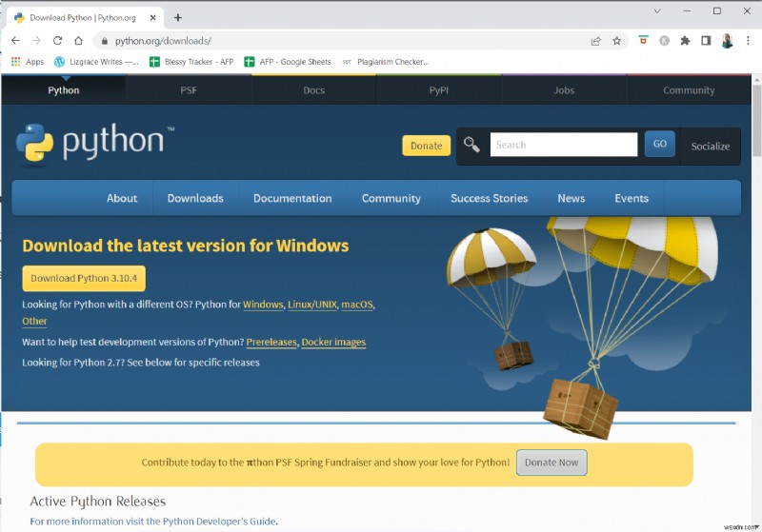Open the Prereleases link
The image size is (762, 532).
tap(271, 342)
